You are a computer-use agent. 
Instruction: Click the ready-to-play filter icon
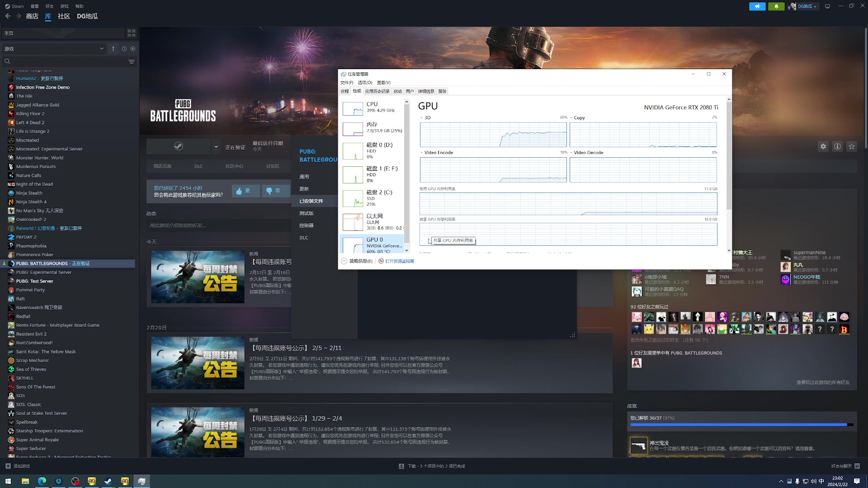(x=133, y=49)
